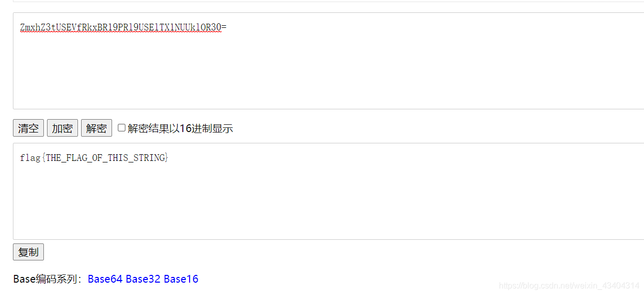Viewport: 644px width, 295px height.
Task: Click the 复制 copy button
Action: tap(28, 252)
